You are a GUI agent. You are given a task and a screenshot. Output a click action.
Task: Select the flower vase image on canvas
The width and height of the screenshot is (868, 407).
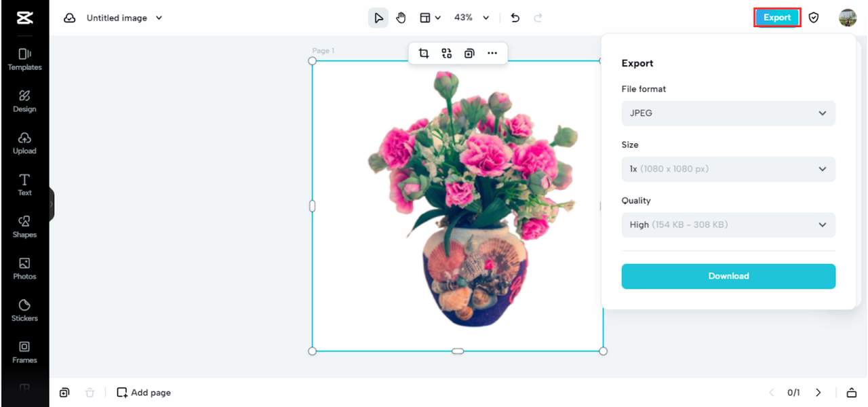pos(458,206)
